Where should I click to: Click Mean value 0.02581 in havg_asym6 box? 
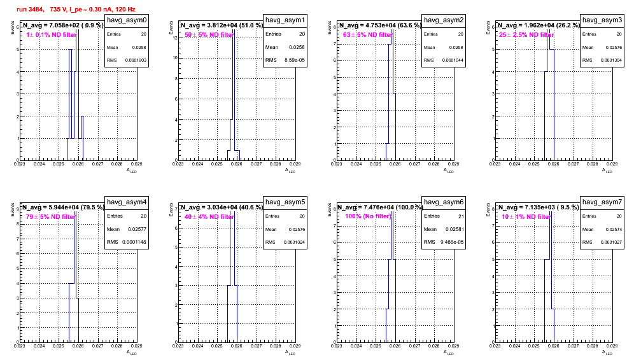[x=455, y=229]
